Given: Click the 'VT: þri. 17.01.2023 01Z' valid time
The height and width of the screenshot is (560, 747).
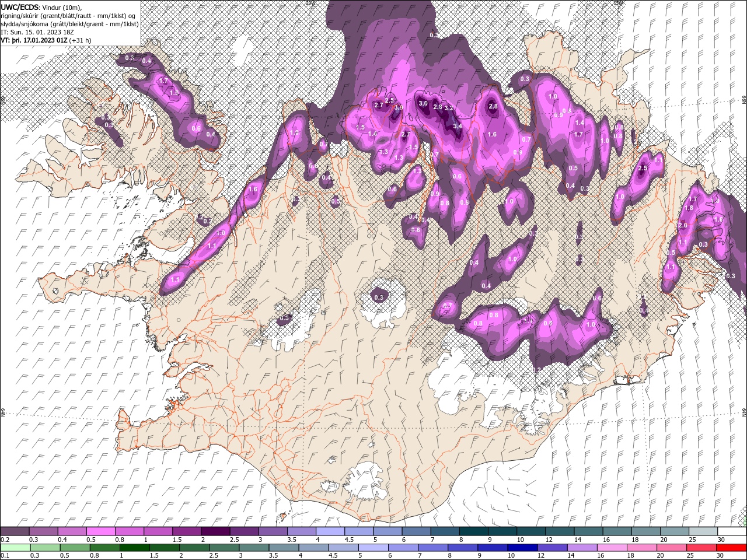Looking at the screenshot, I should tap(34, 40).
